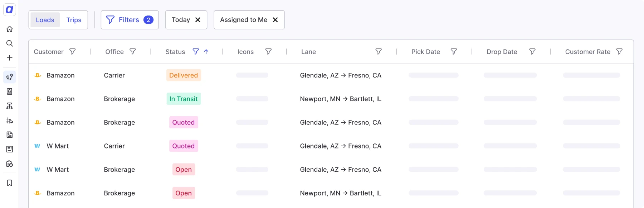The image size is (644, 208).
Task: Filter the Pick Date column
Action: point(454,52)
